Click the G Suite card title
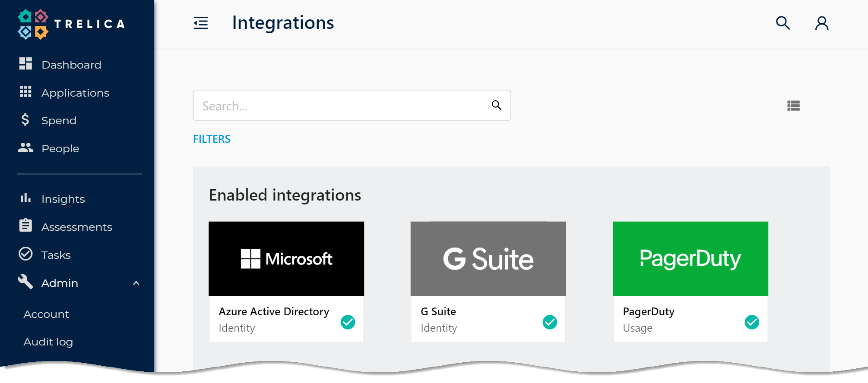The height and width of the screenshot is (383, 868). click(x=438, y=311)
